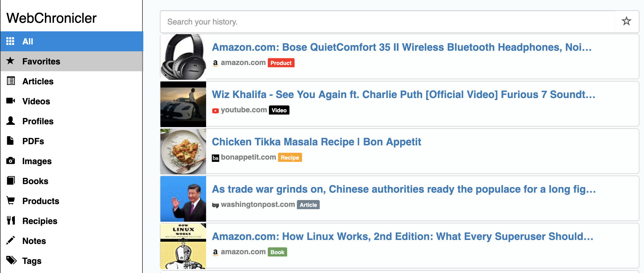This screenshot has height=273, width=644.
Task: Click the Profiles person icon
Action: click(x=11, y=121)
